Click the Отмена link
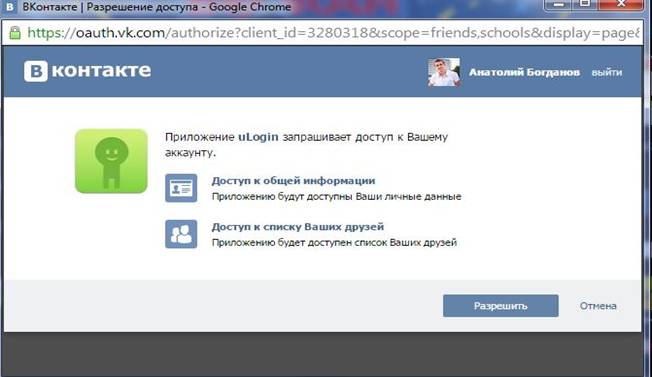This screenshot has height=377, width=652. 598,306
